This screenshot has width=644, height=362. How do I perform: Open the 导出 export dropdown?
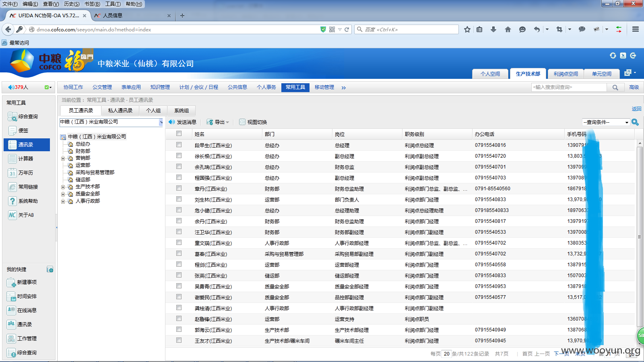click(218, 122)
